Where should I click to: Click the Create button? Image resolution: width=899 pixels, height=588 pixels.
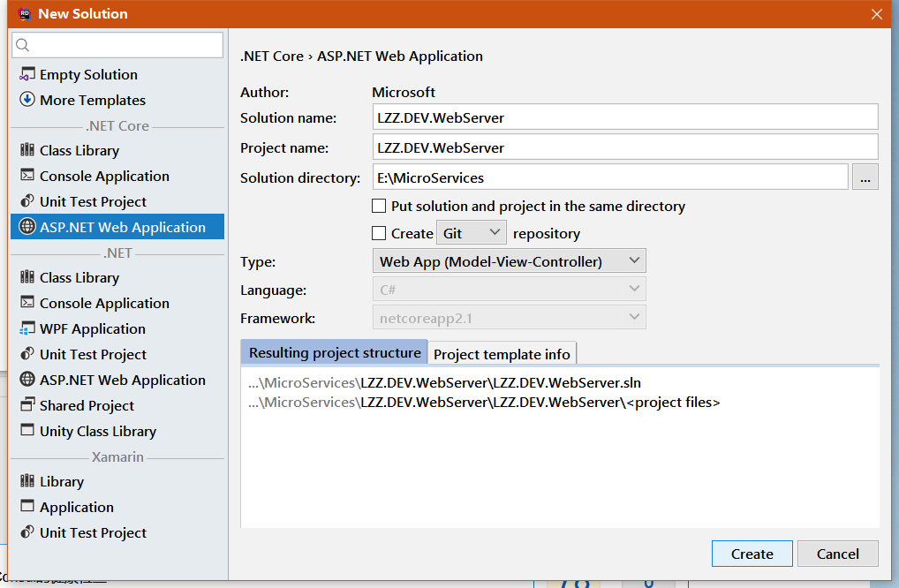(x=752, y=554)
